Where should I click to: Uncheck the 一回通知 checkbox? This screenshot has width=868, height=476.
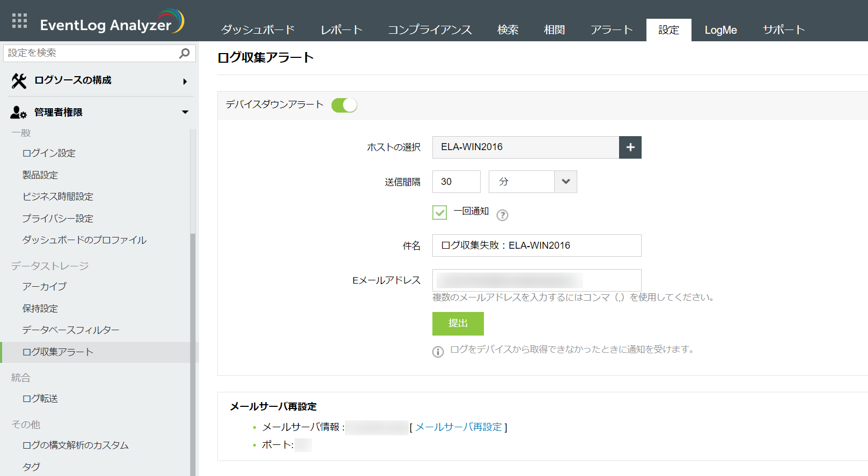pyautogui.click(x=439, y=213)
